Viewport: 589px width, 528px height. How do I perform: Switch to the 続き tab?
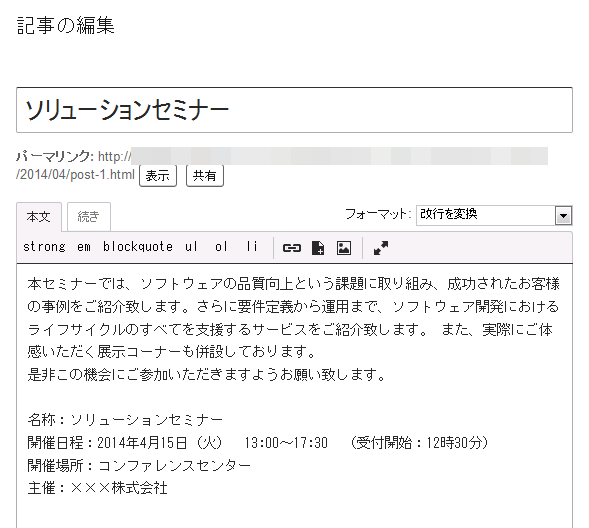[x=89, y=217]
